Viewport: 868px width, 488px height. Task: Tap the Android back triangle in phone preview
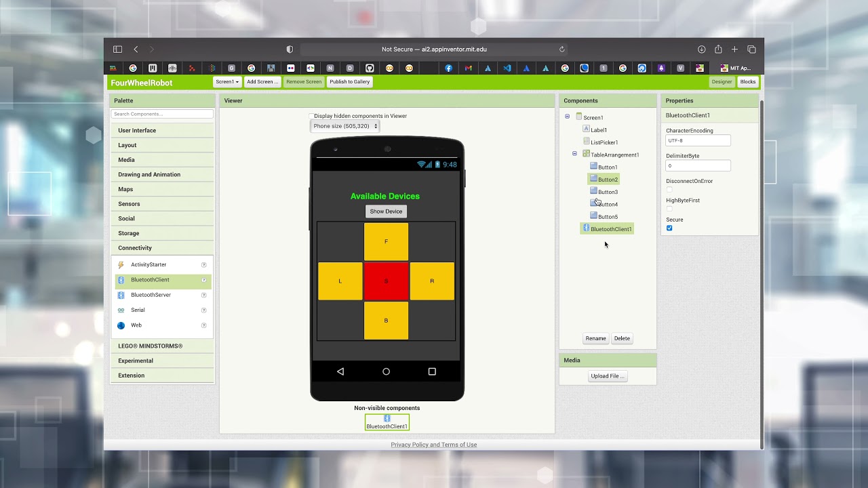point(340,371)
